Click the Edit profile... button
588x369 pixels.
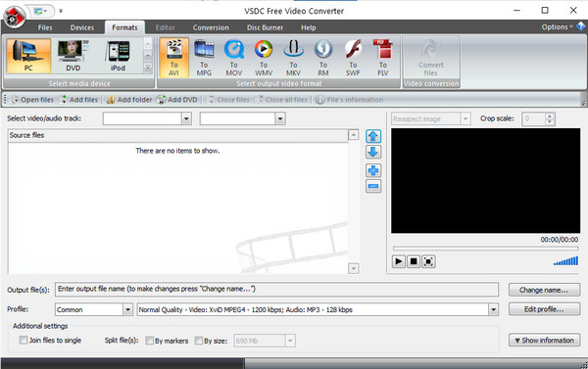coord(544,309)
